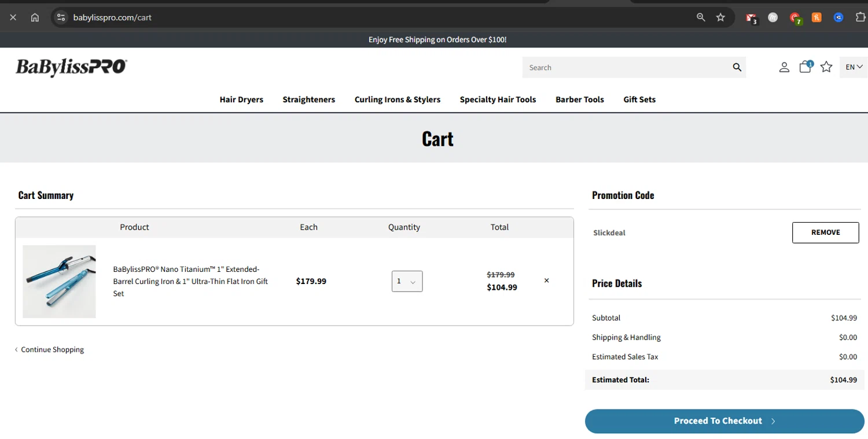This screenshot has height=439, width=868.
Task: Open the shopping bag cart icon
Action: [806, 67]
